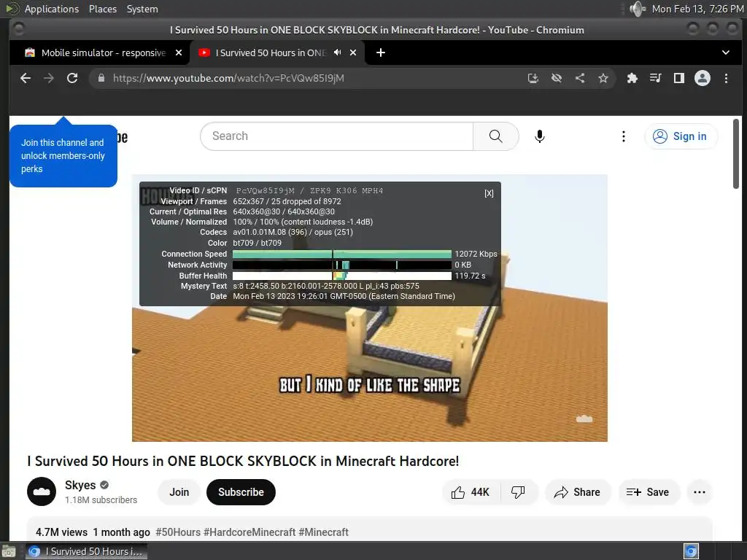Click the magnifier search button
Image resolution: width=747 pixels, height=560 pixels.
click(495, 136)
